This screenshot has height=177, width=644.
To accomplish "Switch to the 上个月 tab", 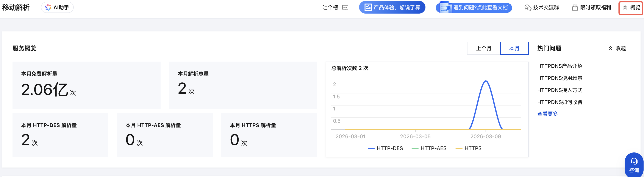I will [483, 48].
